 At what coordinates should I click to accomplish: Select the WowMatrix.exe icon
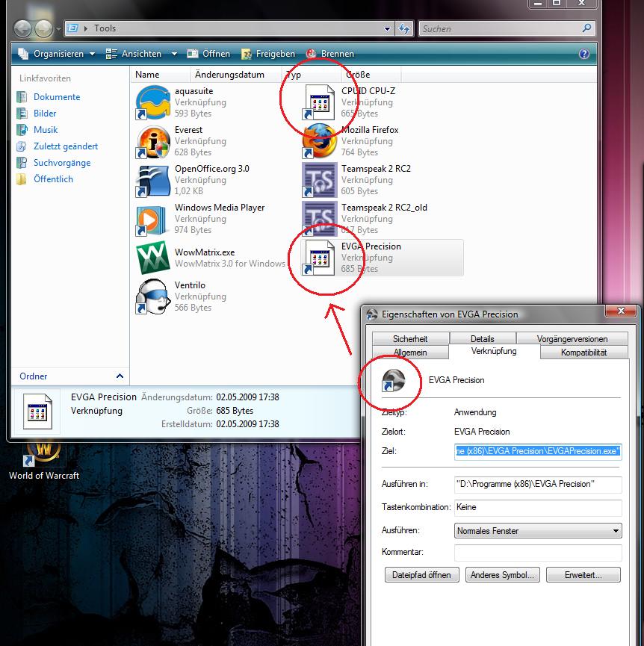[153, 258]
